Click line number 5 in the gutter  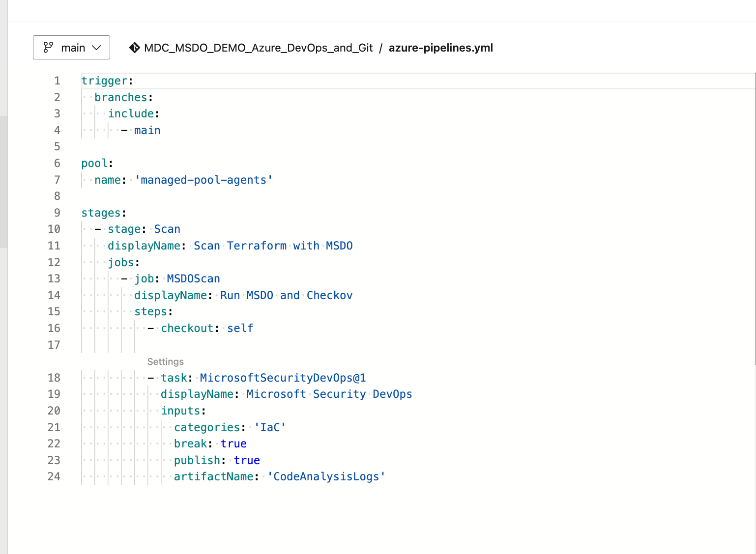click(x=57, y=146)
